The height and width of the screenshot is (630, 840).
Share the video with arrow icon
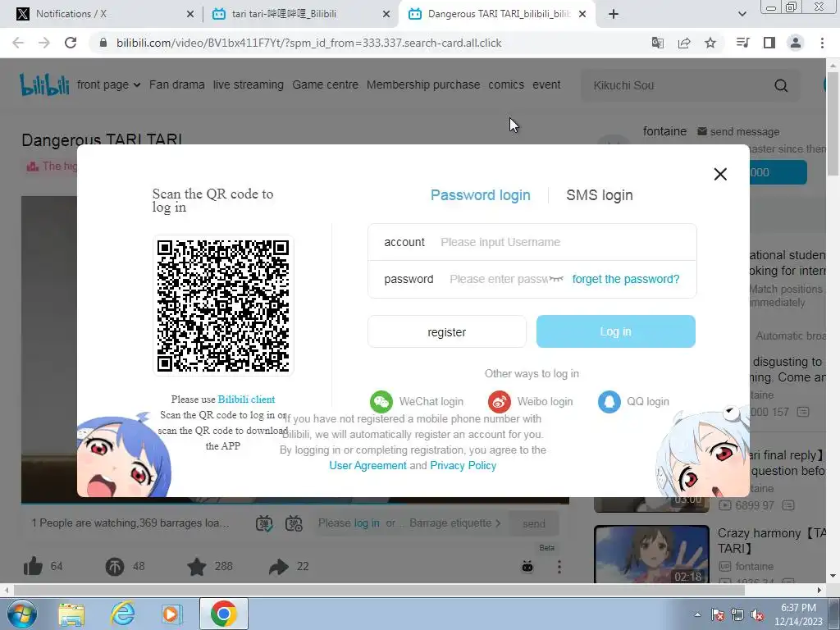point(279,566)
